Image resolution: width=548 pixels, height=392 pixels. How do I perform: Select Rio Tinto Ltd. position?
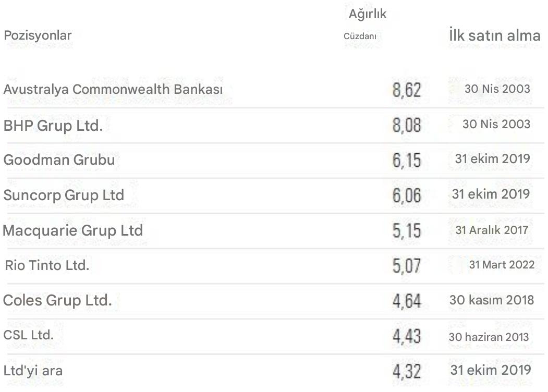[47, 265]
